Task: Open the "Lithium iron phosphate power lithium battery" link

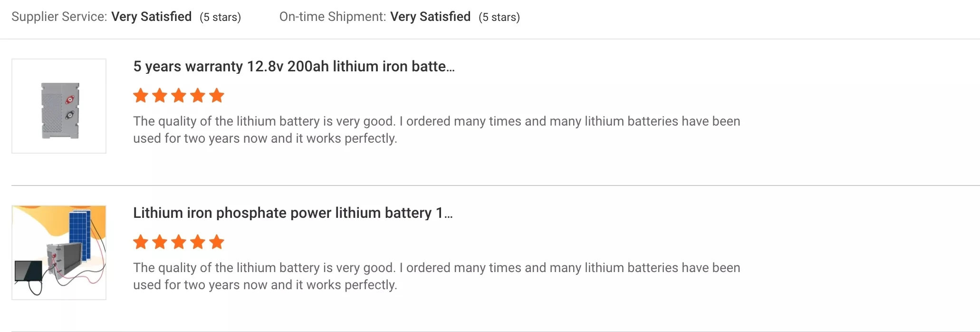Action: (x=292, y=213)
